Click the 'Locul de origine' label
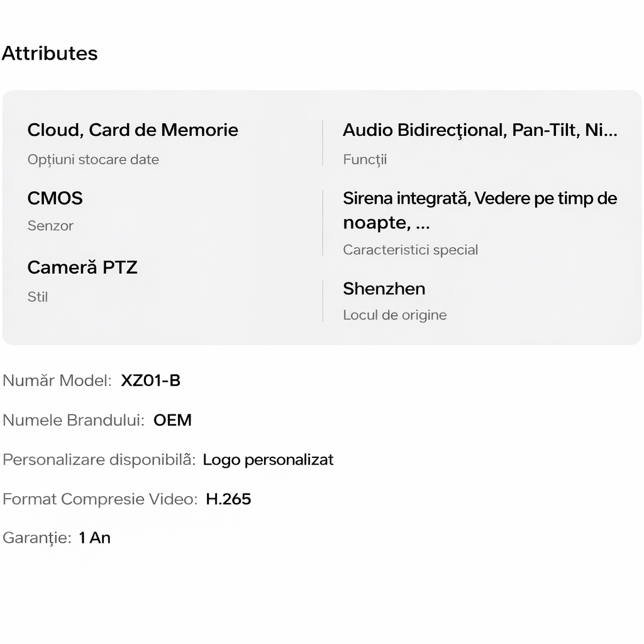644x644 pixels. pos(394,315)
